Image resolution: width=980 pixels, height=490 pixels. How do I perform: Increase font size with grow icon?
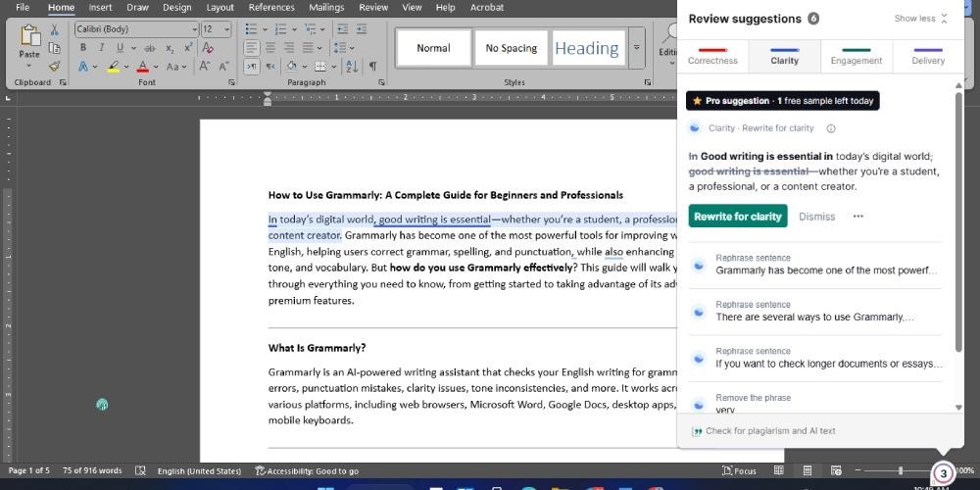click(205, 67)
